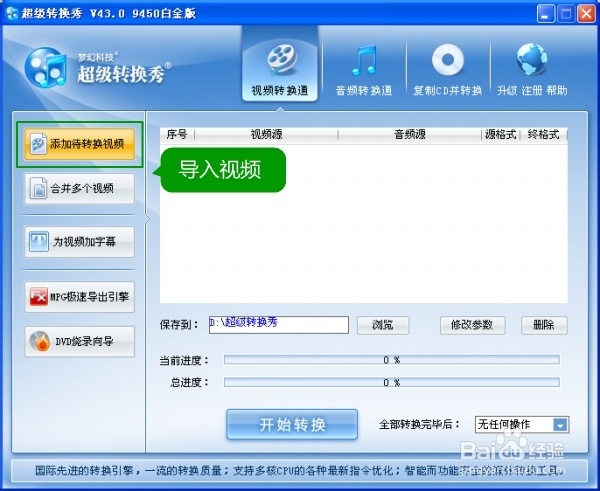
Task: Click the 为视频加字幕 button
Action: [80, 242]
